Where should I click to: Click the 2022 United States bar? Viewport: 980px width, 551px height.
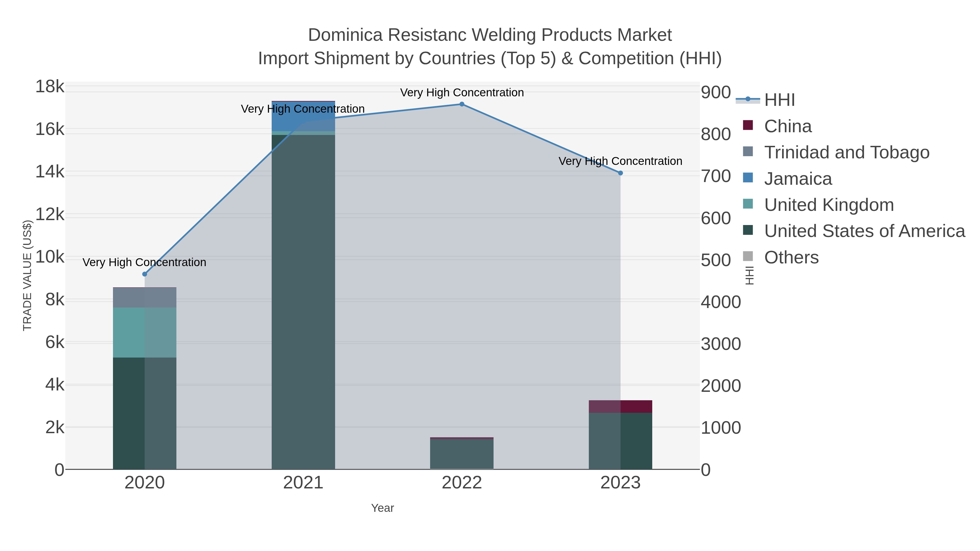[x=462, y=454]
